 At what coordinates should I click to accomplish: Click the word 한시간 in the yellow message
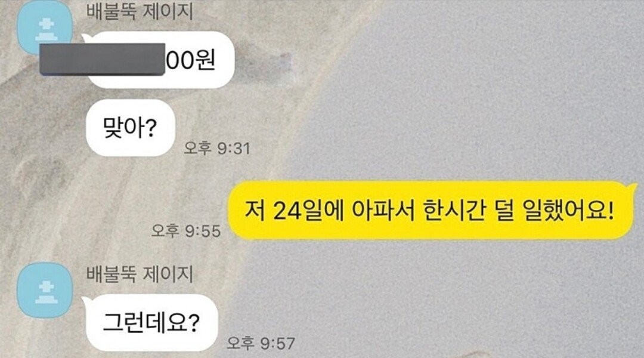click(x=454, y=211)
